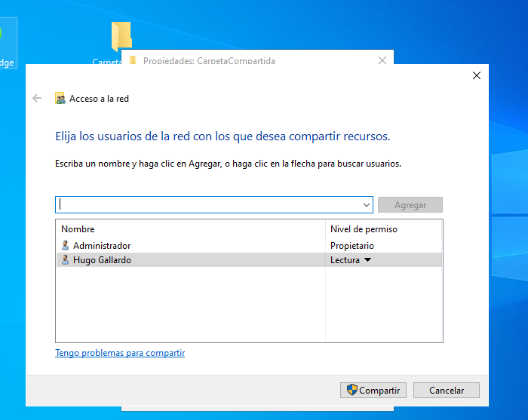This screenshot has height=420, width=528.
Task: Click the Propietario permission label for Administrador
Action: [352, 246]
